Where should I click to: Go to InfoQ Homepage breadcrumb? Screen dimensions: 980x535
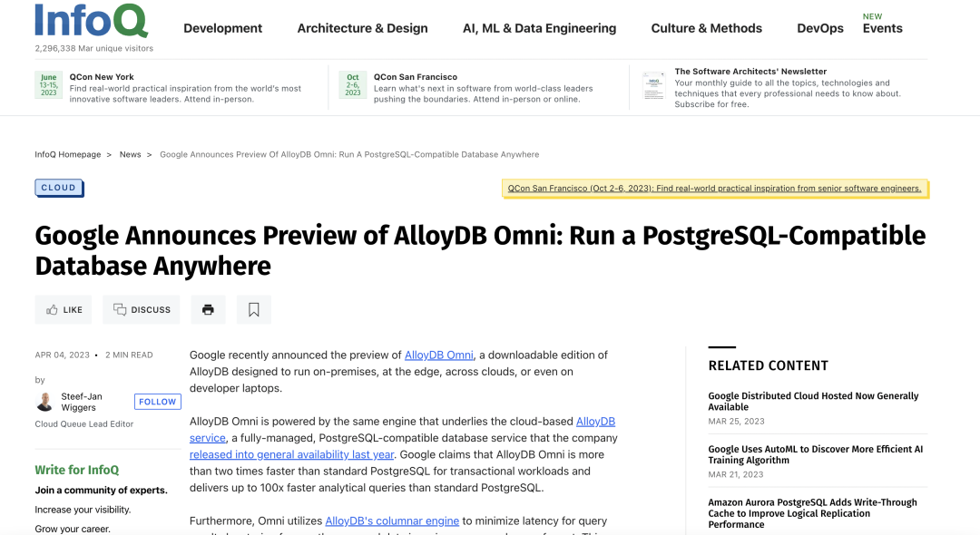pyautogui.click(x=67, y=154)
